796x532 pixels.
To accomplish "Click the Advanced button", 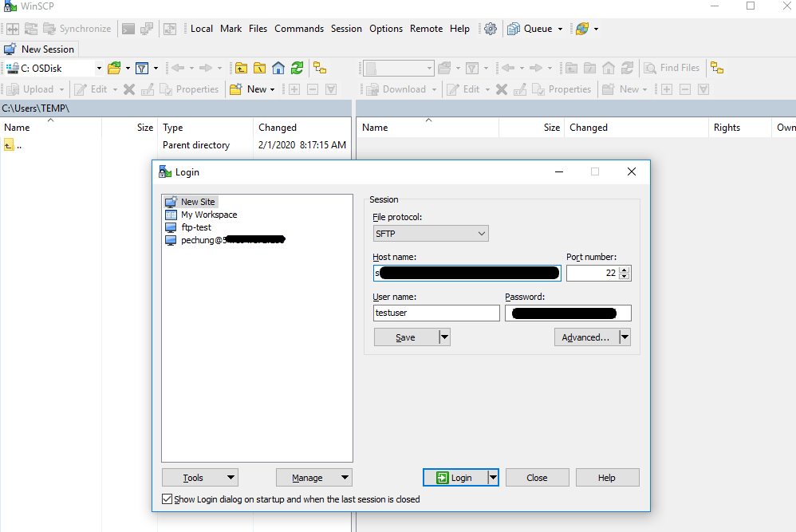I will pyautogui.click(x=587, y=337).
